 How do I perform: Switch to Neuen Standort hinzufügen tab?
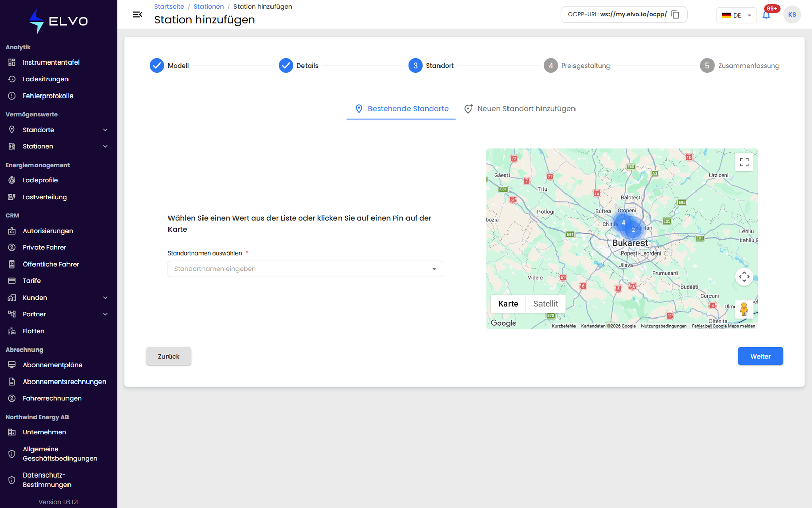coord(520,109)
